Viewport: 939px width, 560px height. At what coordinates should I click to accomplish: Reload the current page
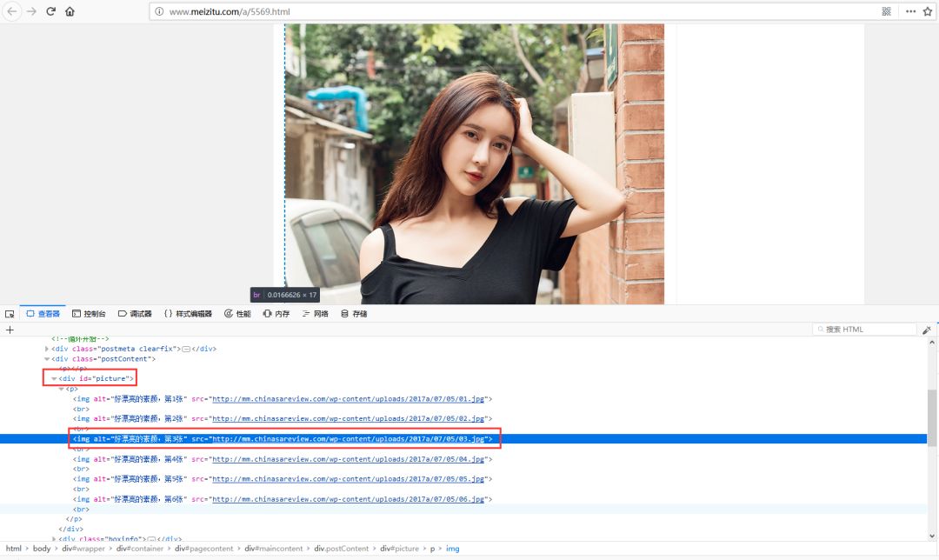[x=51, y=11]
